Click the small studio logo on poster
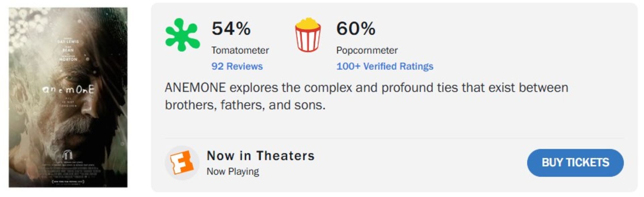The height and width of the screenshot is (197, 644). 68,155
